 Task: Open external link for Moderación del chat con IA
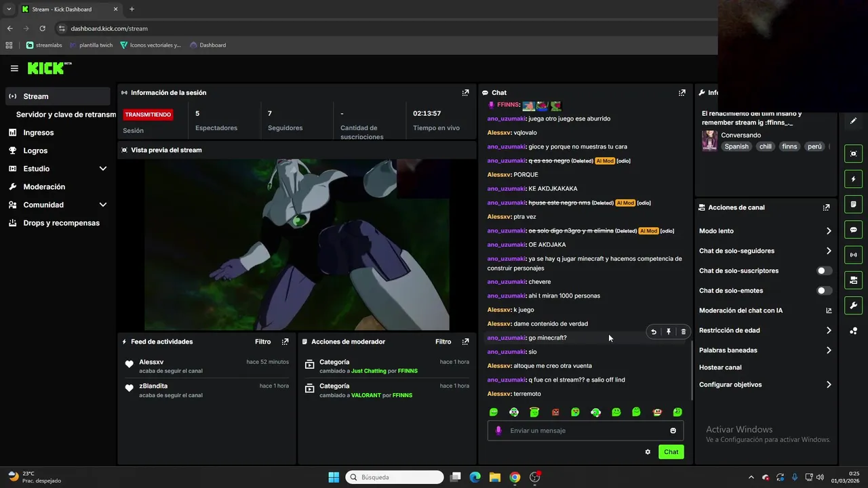point(829,310)
